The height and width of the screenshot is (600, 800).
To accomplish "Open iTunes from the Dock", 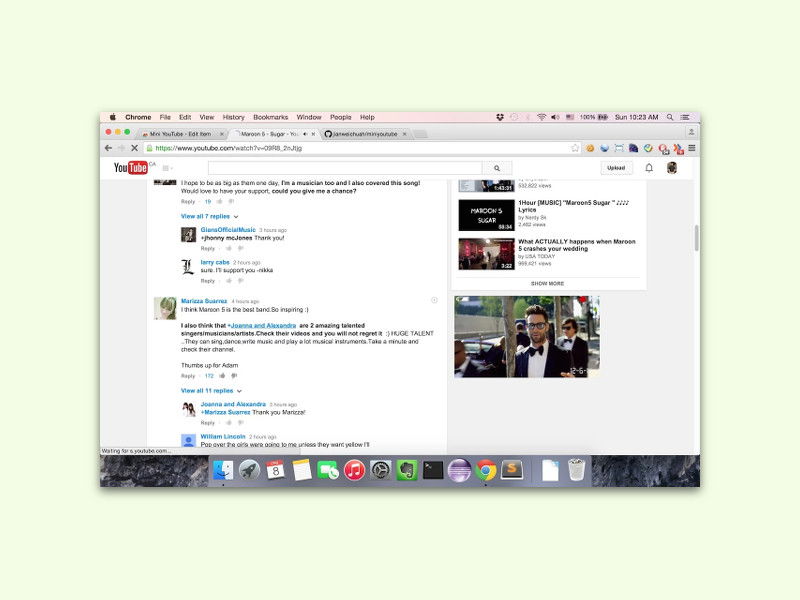I will coord(354,470).
